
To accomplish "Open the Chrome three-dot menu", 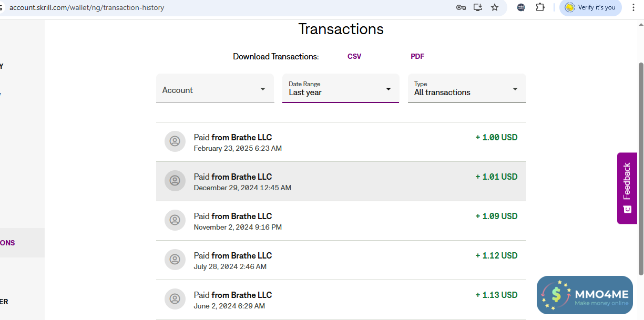I will pyautogui.click(x=633, y=7).
